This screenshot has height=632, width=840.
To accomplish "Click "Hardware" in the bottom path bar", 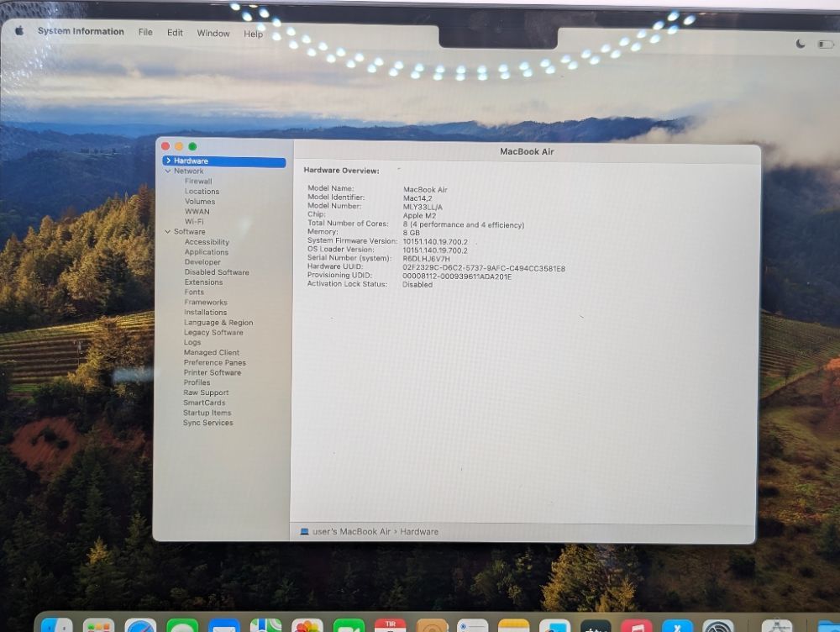I will [419, 532].
